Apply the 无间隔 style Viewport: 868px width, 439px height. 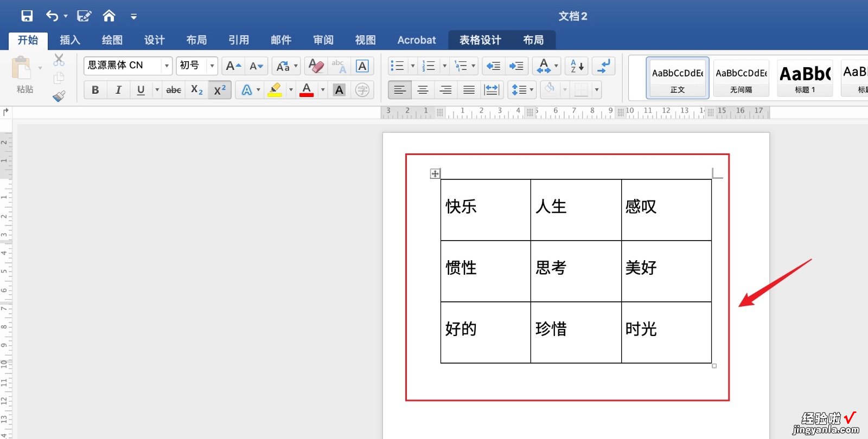point(741,78)
